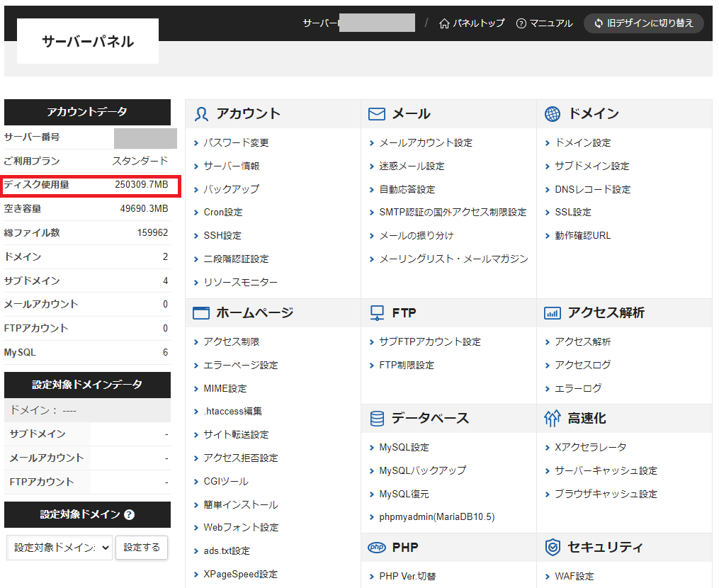Open MIME設定 link

point(225,388)
